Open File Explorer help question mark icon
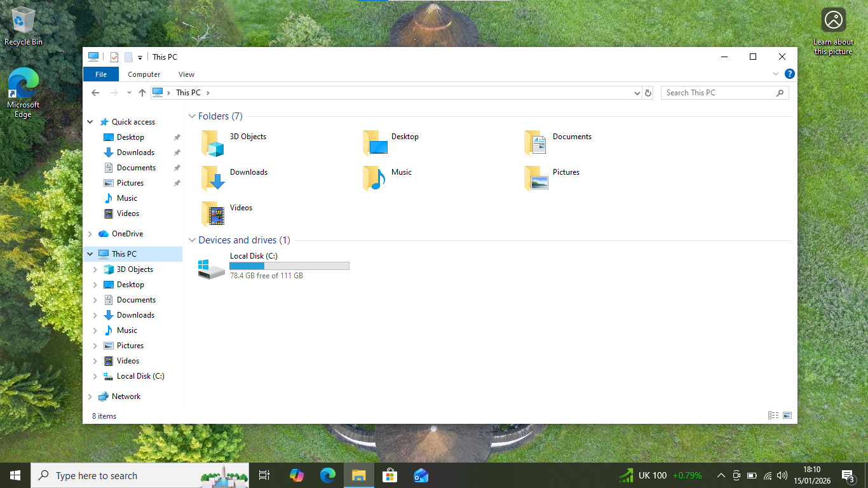Viewport: 868px width, 488px height. 789,74
